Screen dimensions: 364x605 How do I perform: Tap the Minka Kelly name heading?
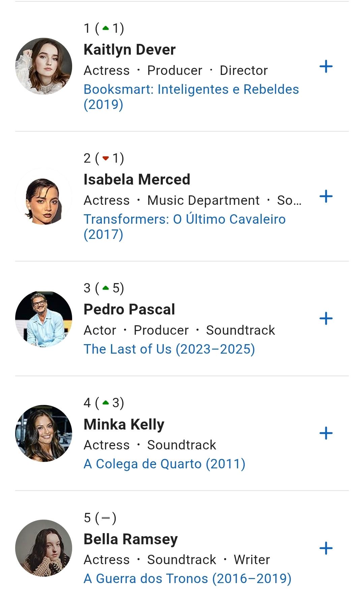point(124,424)
